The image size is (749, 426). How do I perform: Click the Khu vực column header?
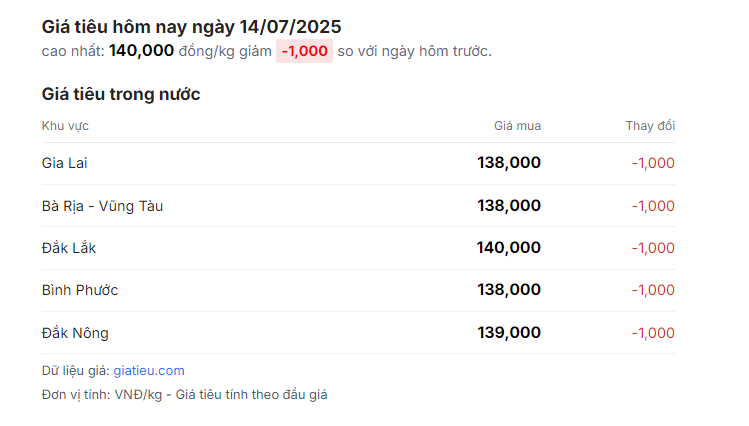(x=65, y=126)
